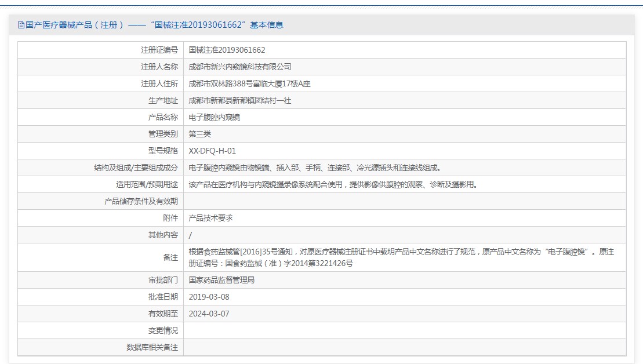
Task: Click the 产品名称 label
Action: click(x=163, y=117)
